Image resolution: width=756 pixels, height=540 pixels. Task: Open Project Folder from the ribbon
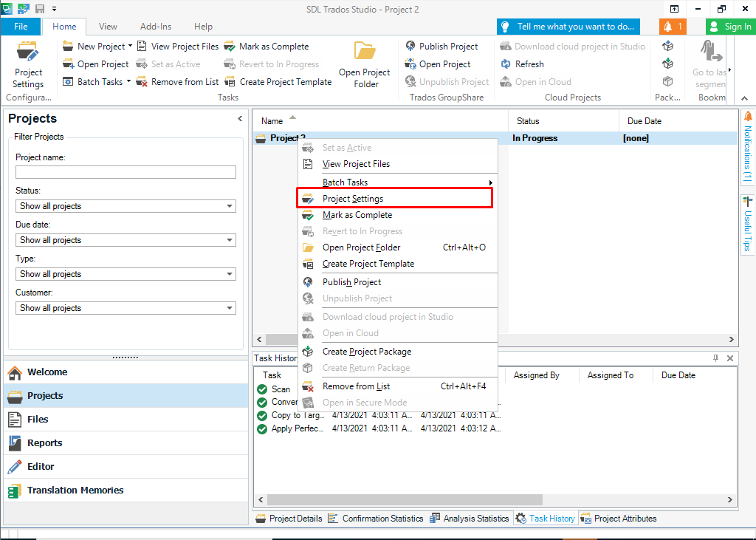point(364,64)
